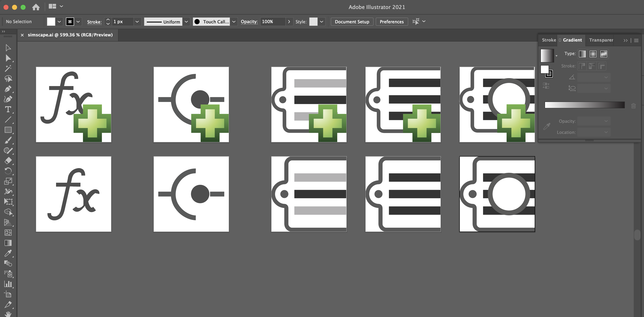Select the Pen tool

pyautogui.click(x=8, y=89)
